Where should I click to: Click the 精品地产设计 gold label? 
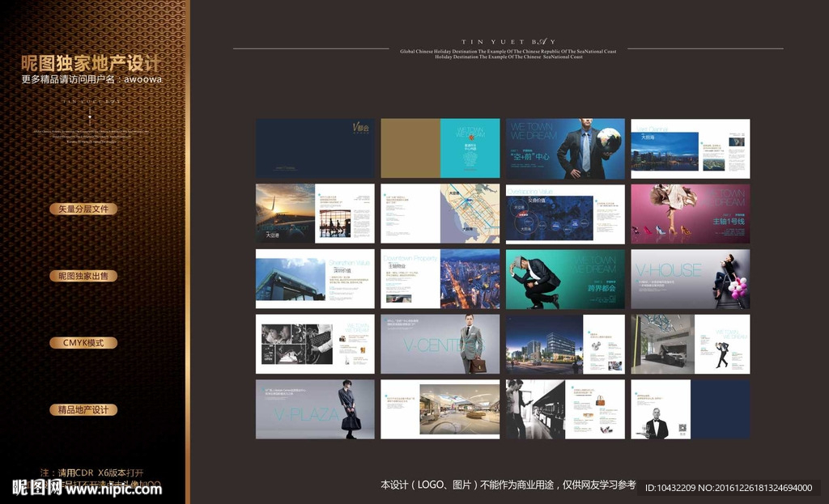tap(83, 410)
